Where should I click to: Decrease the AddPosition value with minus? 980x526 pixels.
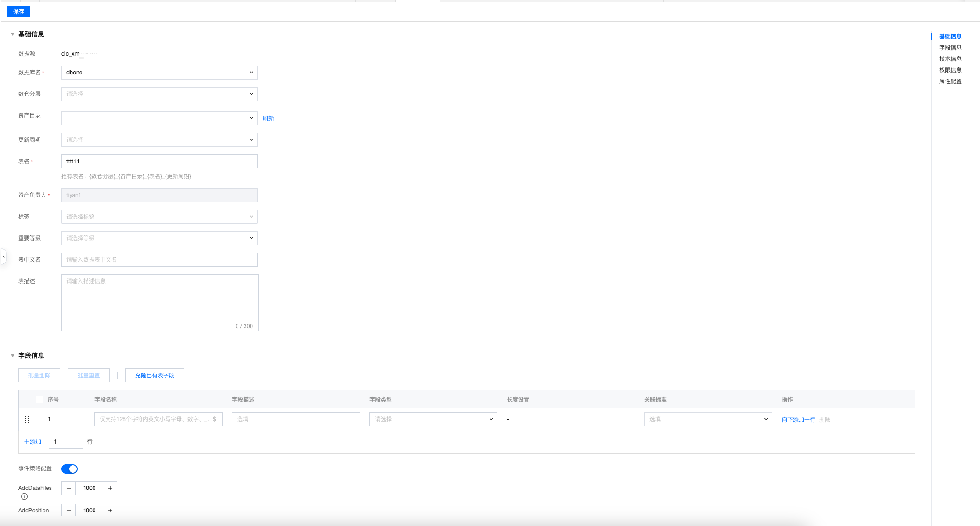pyautogui.click(x=69, y=511)
